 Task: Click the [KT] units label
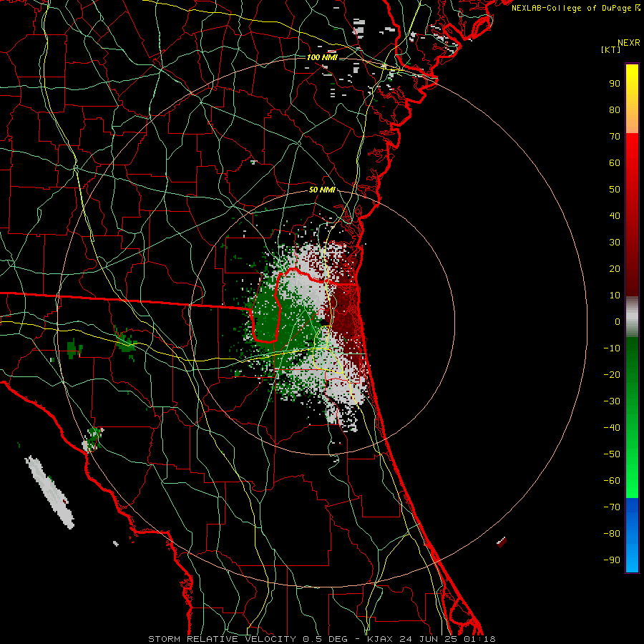click(x=611, y=49)
